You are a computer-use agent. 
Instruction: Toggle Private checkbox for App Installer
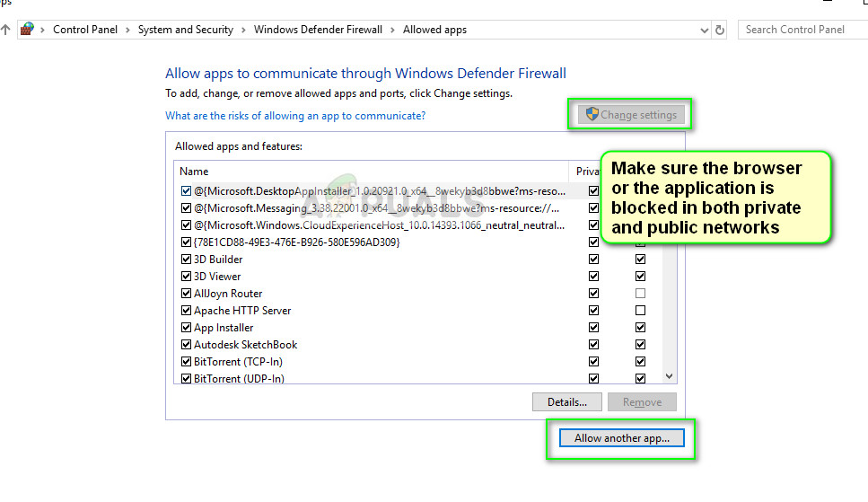tap(593, 328)
